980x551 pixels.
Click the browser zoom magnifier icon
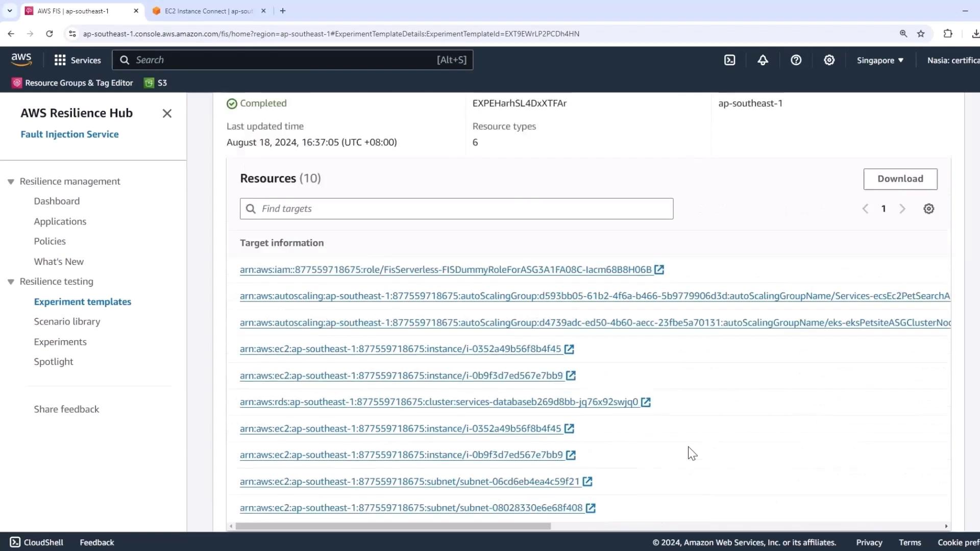pyautogui.click(x=903, y=34)
